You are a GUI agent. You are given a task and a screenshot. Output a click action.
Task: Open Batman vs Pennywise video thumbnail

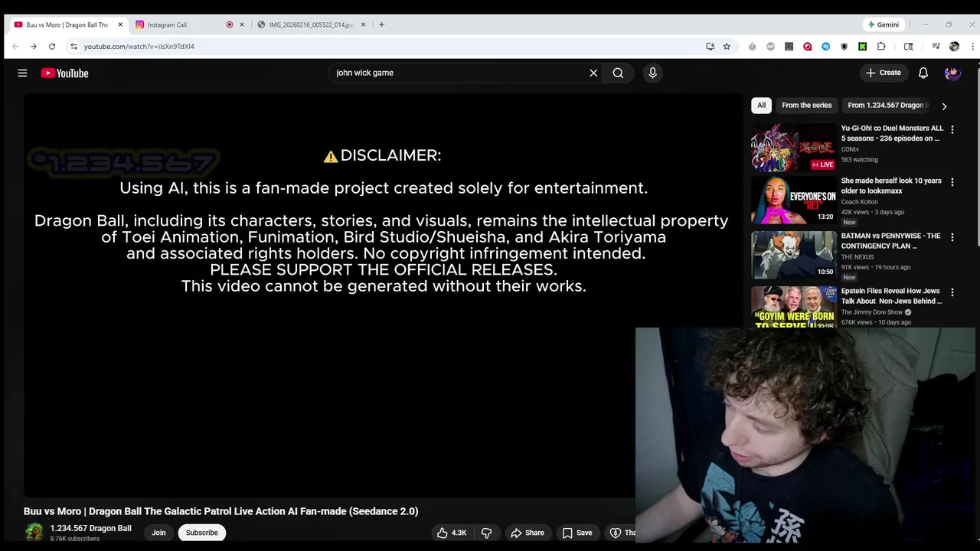[793, 255]
